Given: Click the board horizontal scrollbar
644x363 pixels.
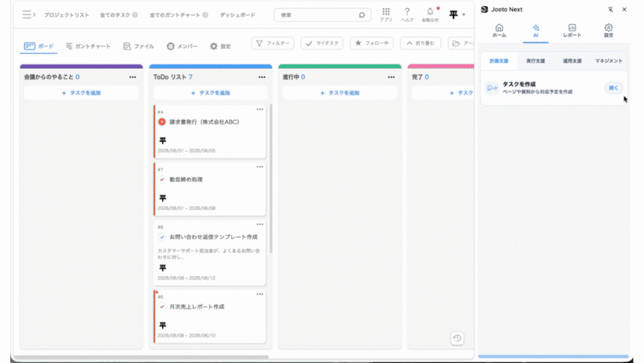Looking at the screenshot, I should [x=142, y=357].
